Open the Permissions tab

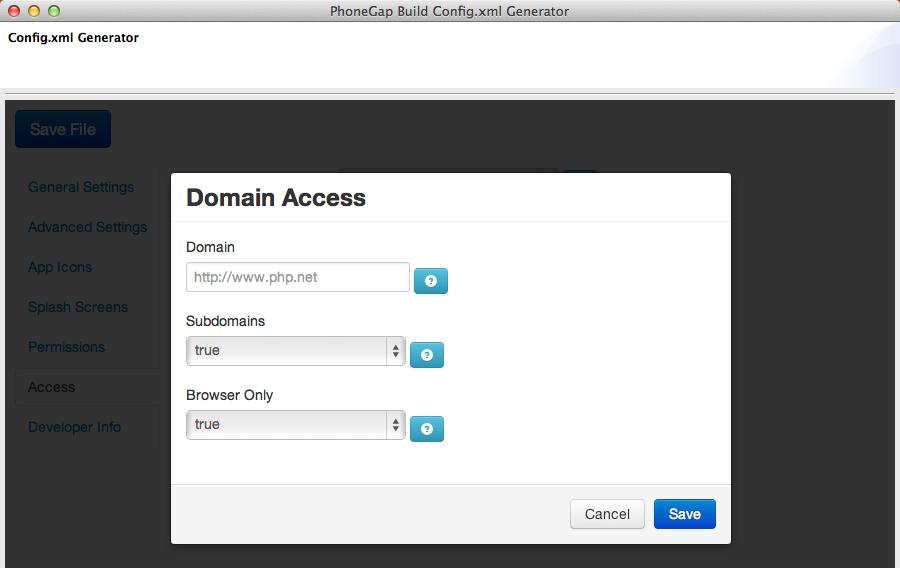(67, 347)
